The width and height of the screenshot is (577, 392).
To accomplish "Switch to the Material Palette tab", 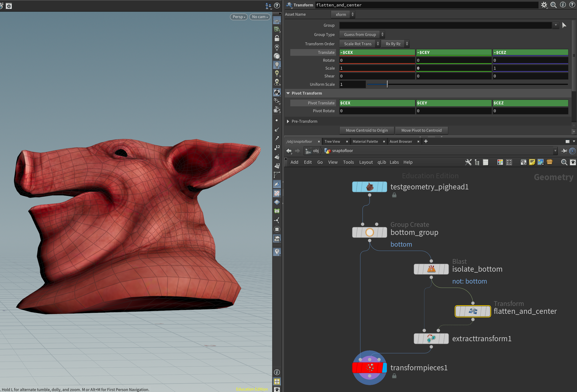I will (x=365, y=141).
